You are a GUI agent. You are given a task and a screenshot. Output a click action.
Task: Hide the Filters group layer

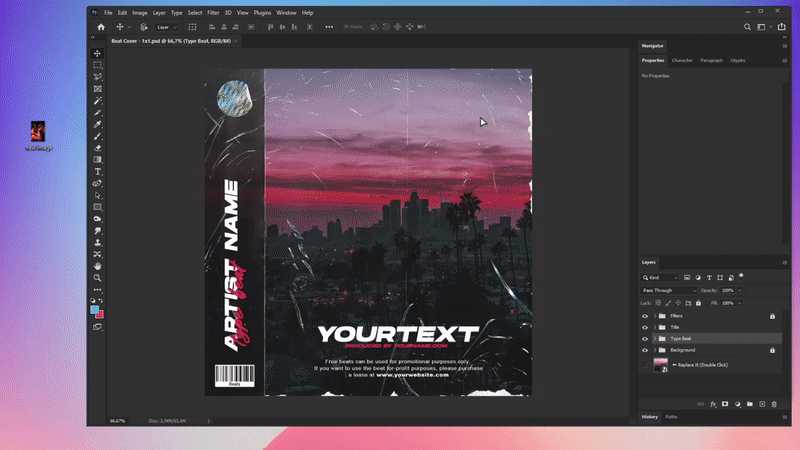(645, 316)
